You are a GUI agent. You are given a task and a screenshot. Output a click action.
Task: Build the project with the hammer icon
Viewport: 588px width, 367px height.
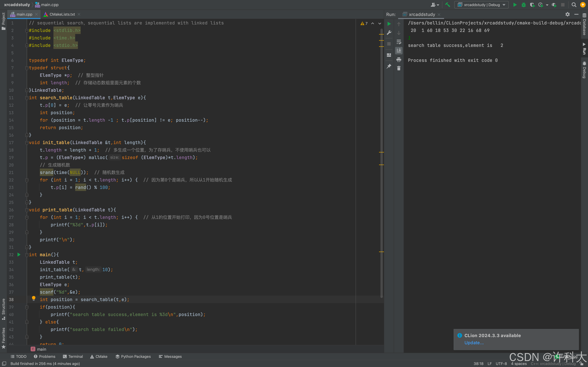point(448,5)
